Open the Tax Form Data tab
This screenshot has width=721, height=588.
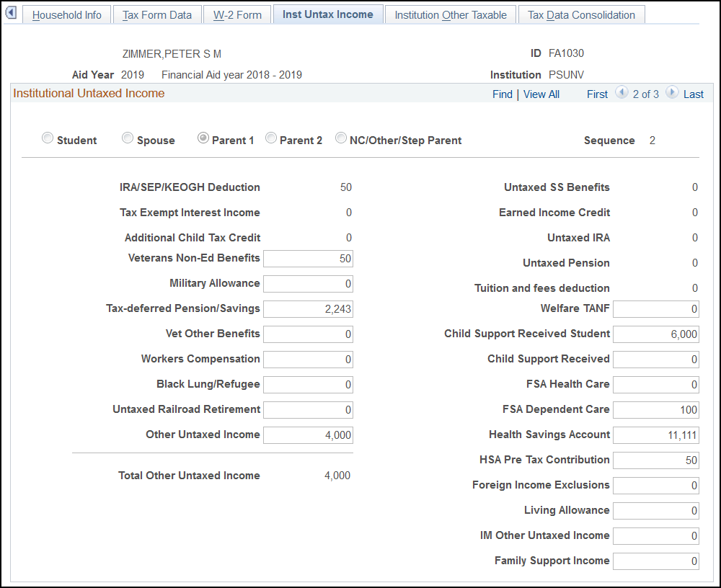click(157, 14)
